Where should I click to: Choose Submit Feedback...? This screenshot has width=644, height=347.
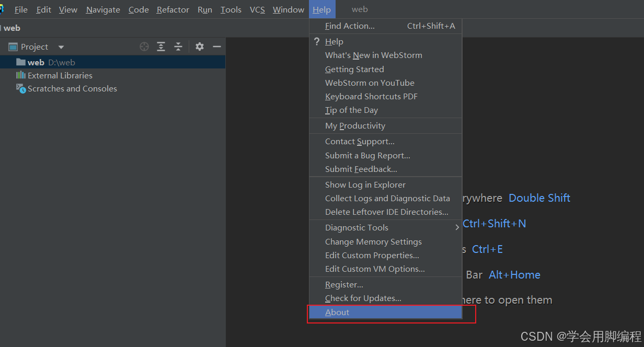point(385,169)
